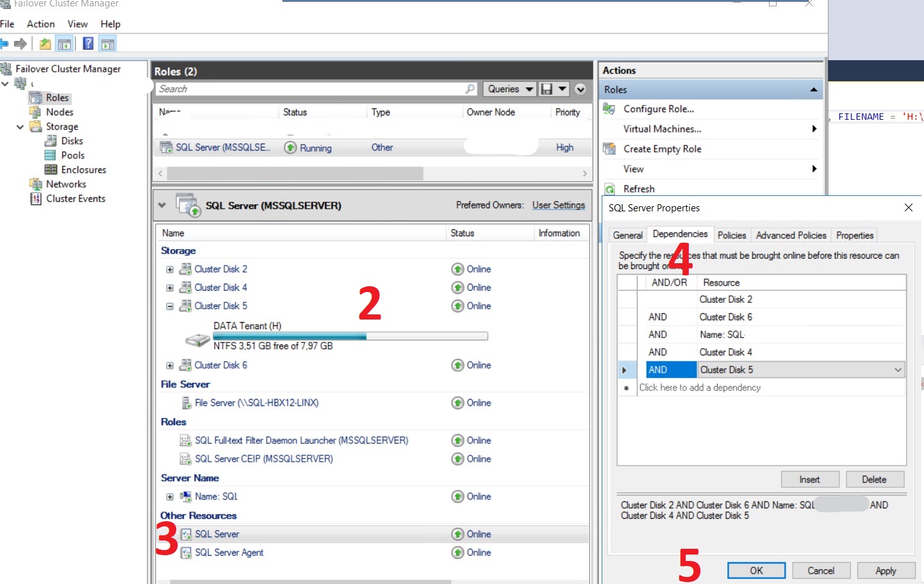Viewport: 924px width, 584px height.
Task: Open the Help menu
Action: pos(110,24)
